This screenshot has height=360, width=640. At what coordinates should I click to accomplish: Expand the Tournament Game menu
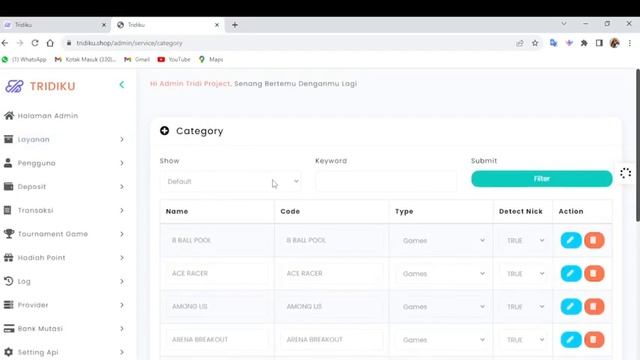(x=65, y=234)
